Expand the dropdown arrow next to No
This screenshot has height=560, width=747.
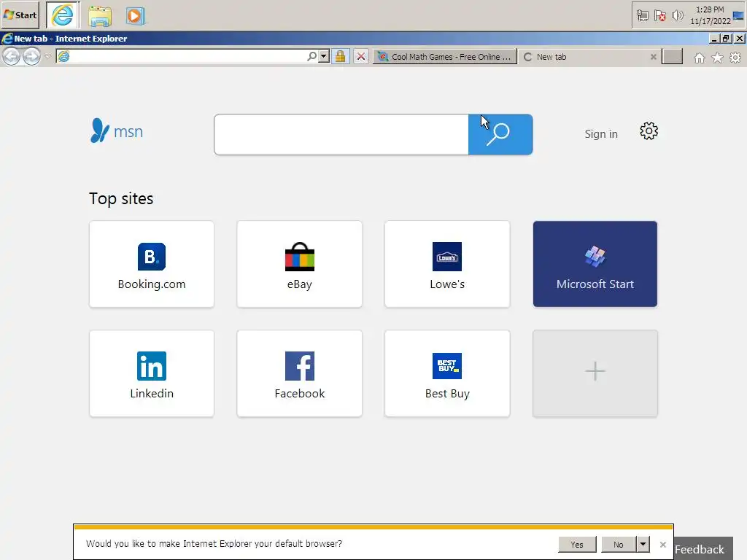tap(643, 544)
